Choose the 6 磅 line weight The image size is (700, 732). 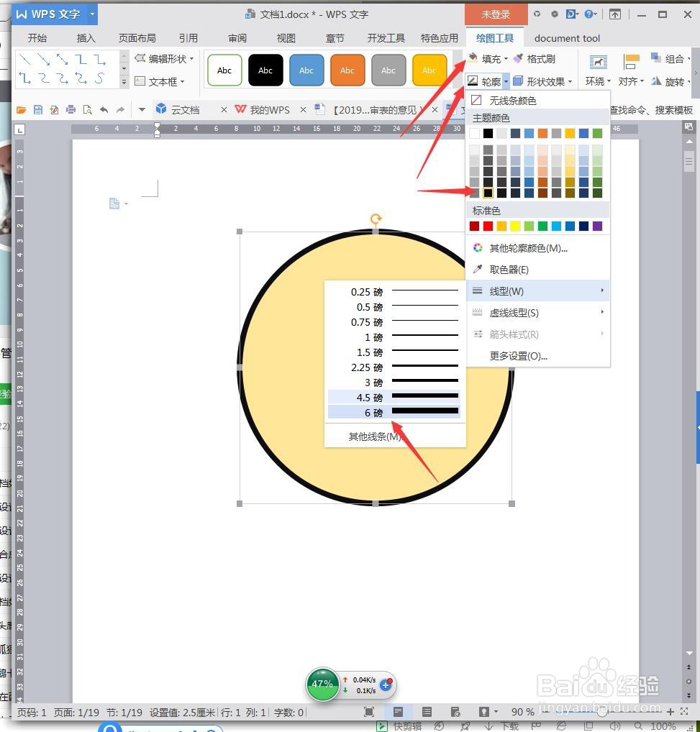click(x=394, y=413)
